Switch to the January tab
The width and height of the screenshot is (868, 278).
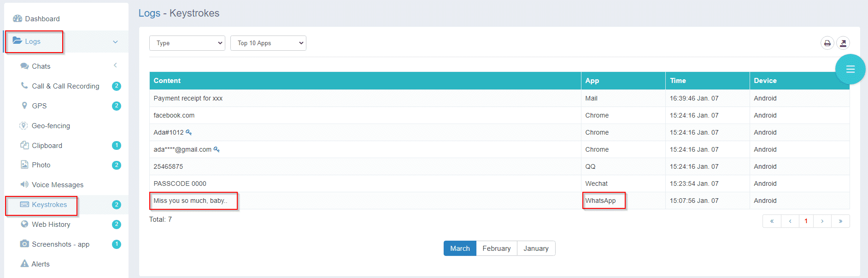pos(536,248)
